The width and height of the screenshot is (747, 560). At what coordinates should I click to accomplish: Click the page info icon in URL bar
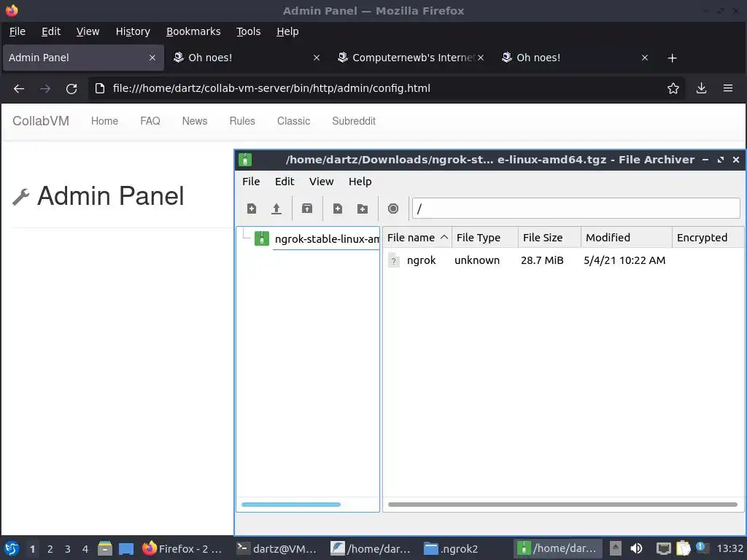[99, 88]
